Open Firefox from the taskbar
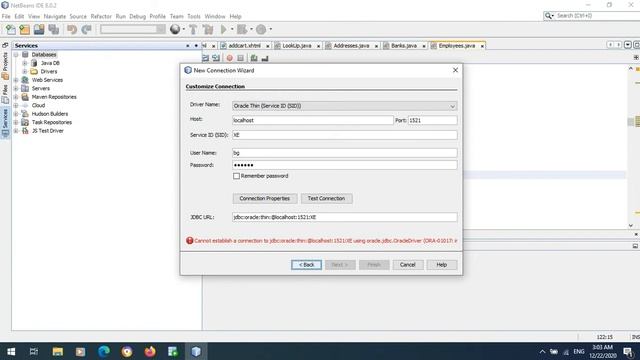Image resolution: width=640 pixels, height=360 pixels. click(x=150, y=351)
